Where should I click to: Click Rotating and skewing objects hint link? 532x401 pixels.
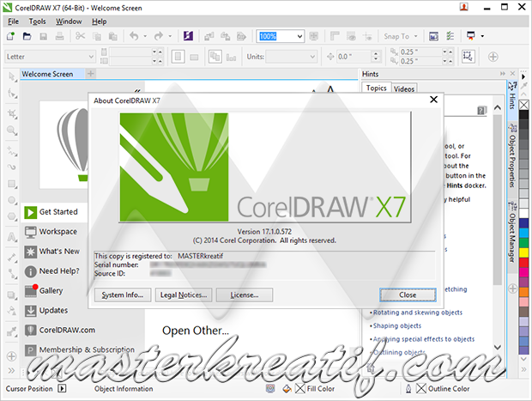point(418,313)
